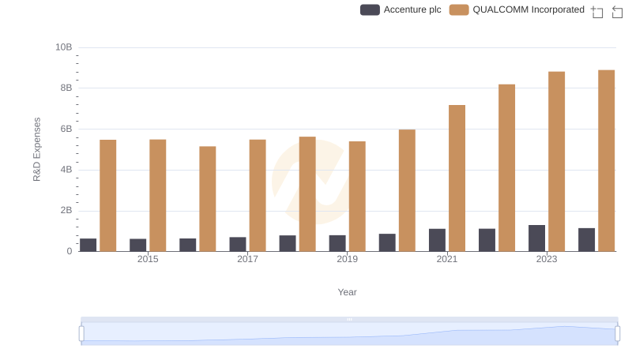Select the QUALCOMM bar for 2020

click(407, 190)
